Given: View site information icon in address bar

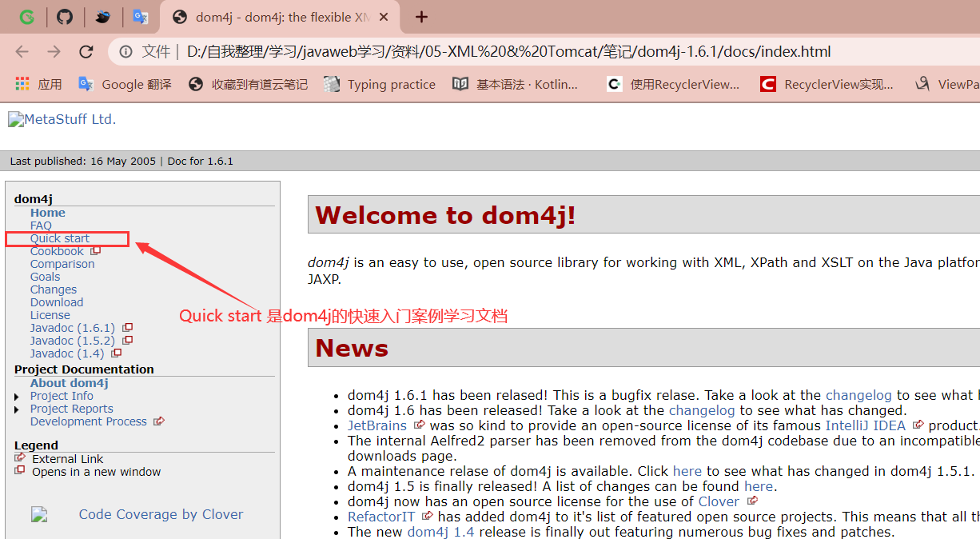Looking at the screenshot, I should 125,52.
